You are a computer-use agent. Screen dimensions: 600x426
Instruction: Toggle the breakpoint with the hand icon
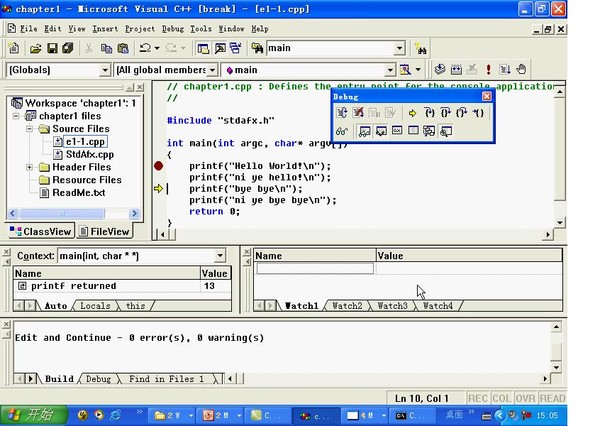(521, 69)
